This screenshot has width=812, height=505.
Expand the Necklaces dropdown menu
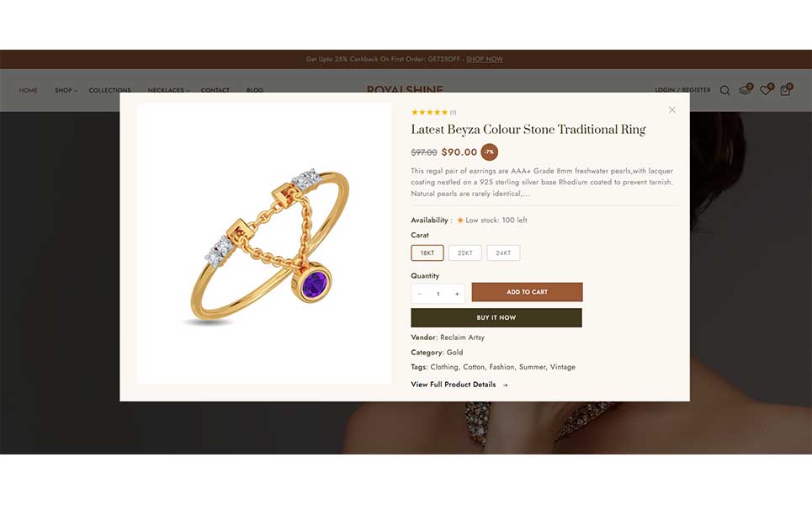[168, 90]
